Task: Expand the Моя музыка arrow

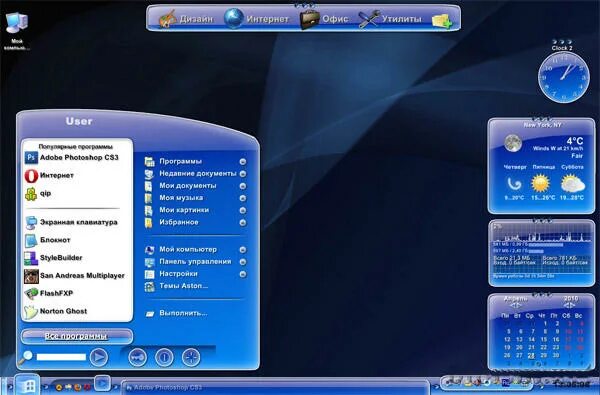Action: pos(243,198)
